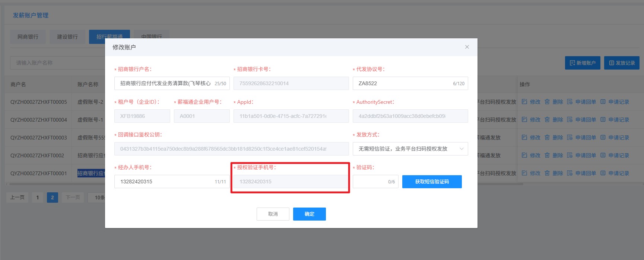644x260 pixels.
Task: Focus the 代发协议号 input field
Action: [410, 83]
